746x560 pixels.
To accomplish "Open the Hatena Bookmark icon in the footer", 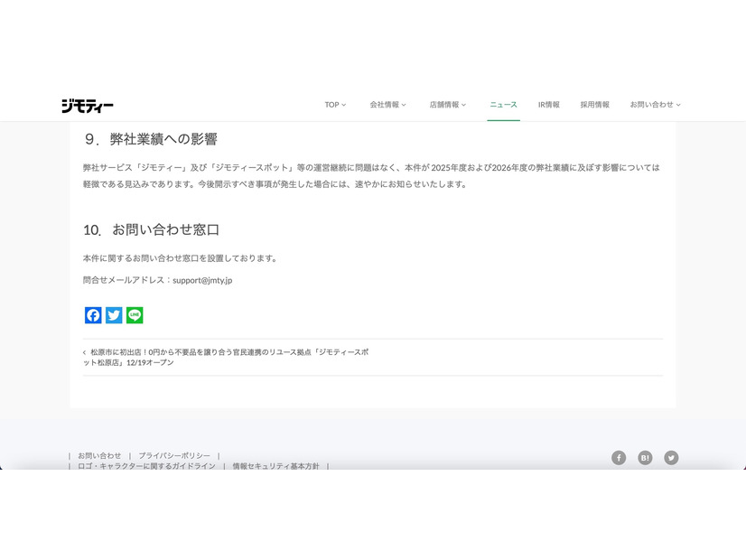I will [645, 458].
